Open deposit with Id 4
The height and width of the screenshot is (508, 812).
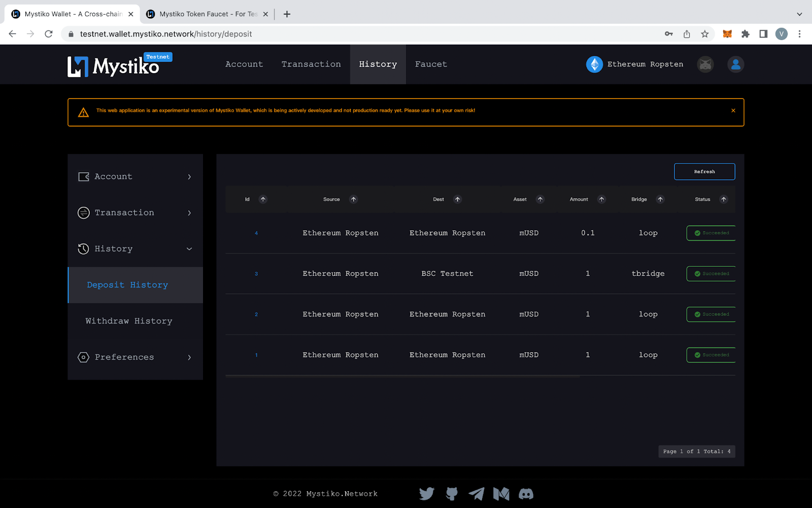pyautogui.click(x=256, y=233)
